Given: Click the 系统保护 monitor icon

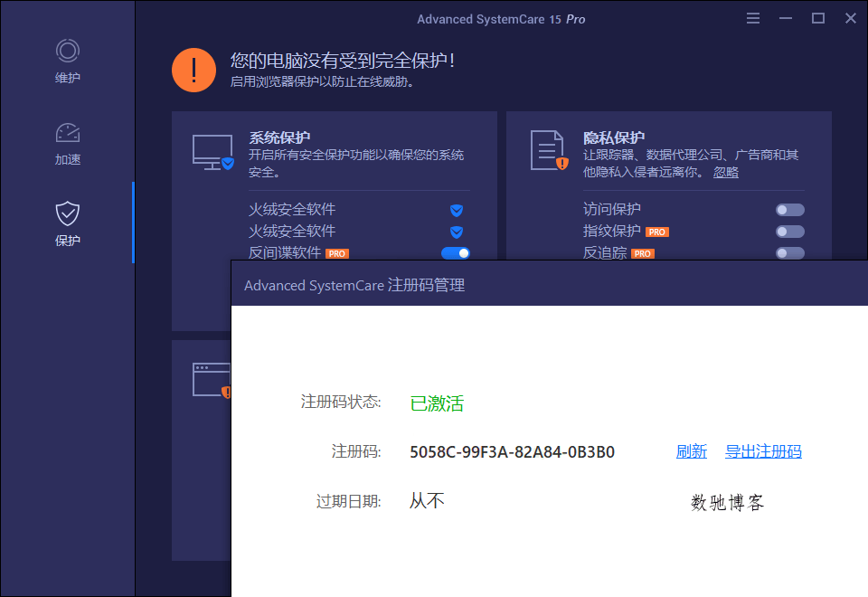Looking at the screenshot, I should pos(213,152).
